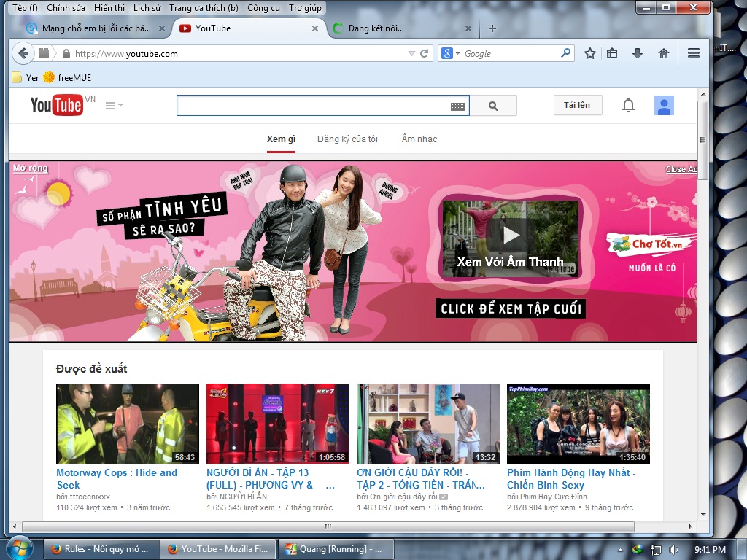Open the downloads arrow icon
The image size is (747, 560).
[x=638, y=53]
